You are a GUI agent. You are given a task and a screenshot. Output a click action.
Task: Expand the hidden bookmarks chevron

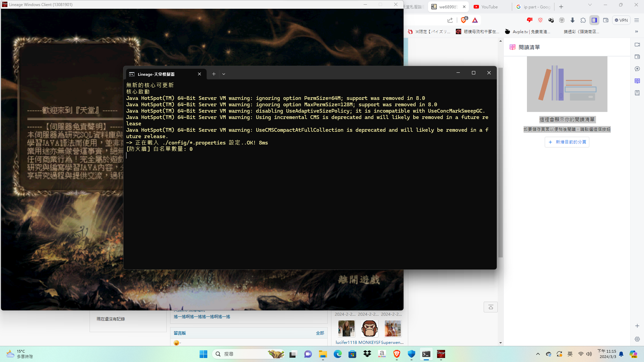[x=637, y=32]
